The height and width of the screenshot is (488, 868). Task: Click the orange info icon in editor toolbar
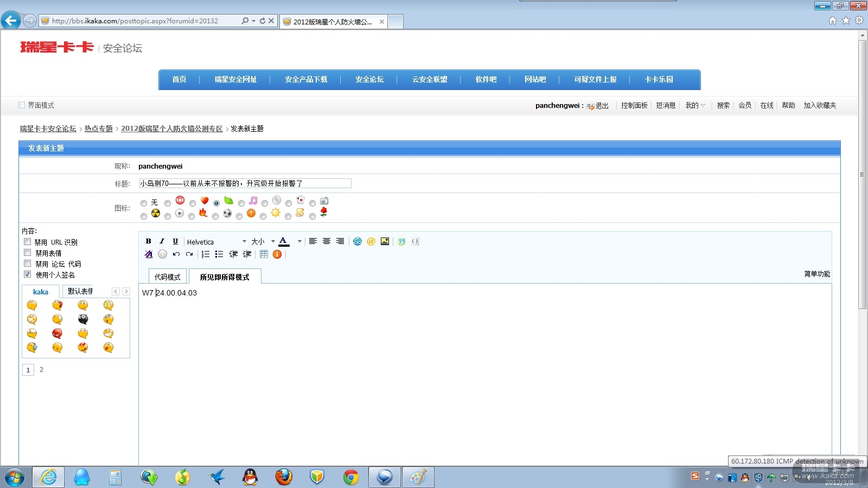click(277, 254)
